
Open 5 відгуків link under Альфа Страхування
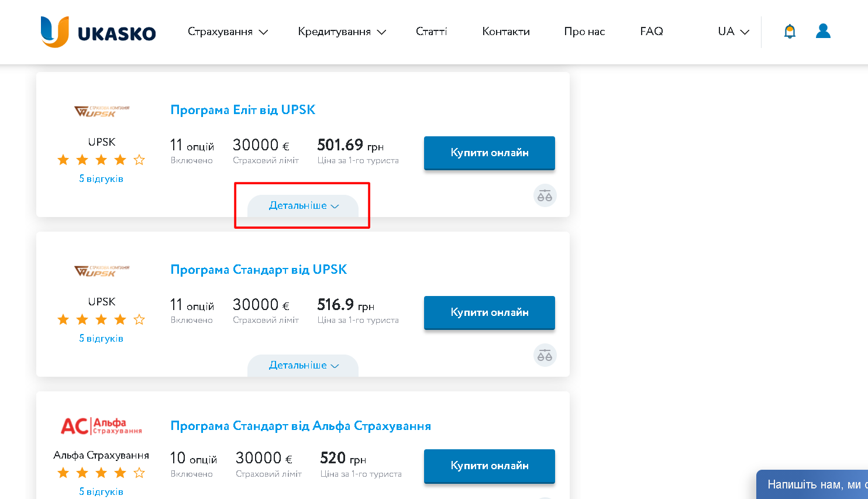[101, 491]
